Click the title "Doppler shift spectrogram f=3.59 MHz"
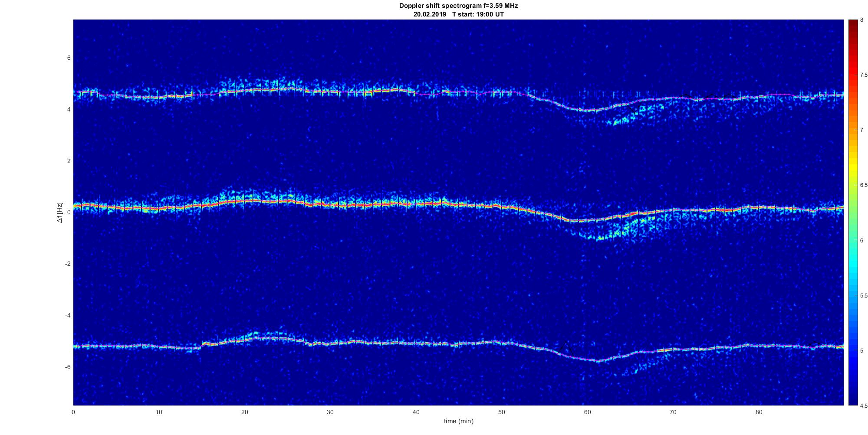This screenshot has height=435, width=868. pos(458,6)
